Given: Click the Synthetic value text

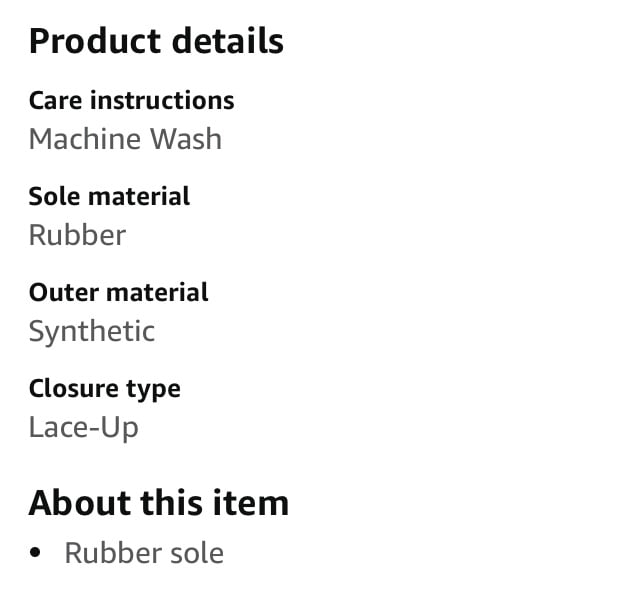Looking at the screenshot, I should click(x=91, y=332).
